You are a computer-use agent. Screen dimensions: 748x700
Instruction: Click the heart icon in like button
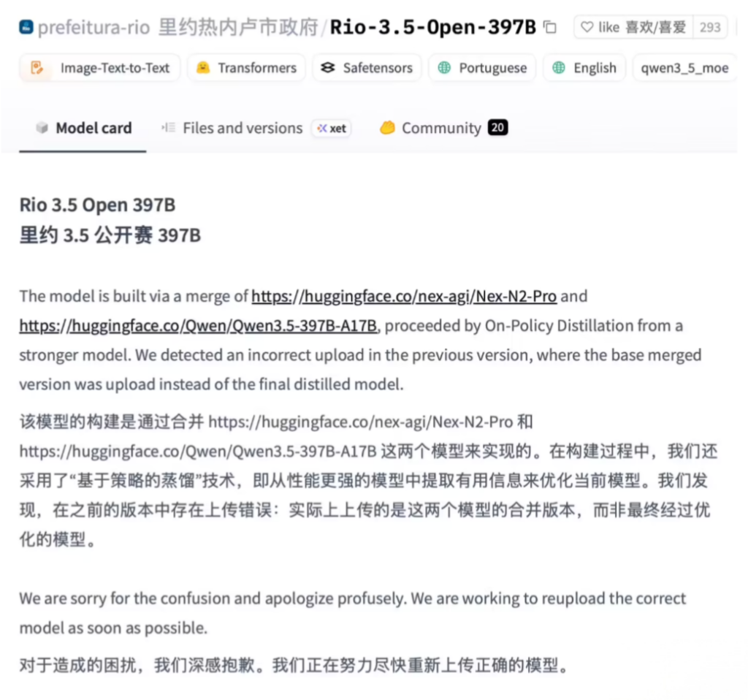587,27
